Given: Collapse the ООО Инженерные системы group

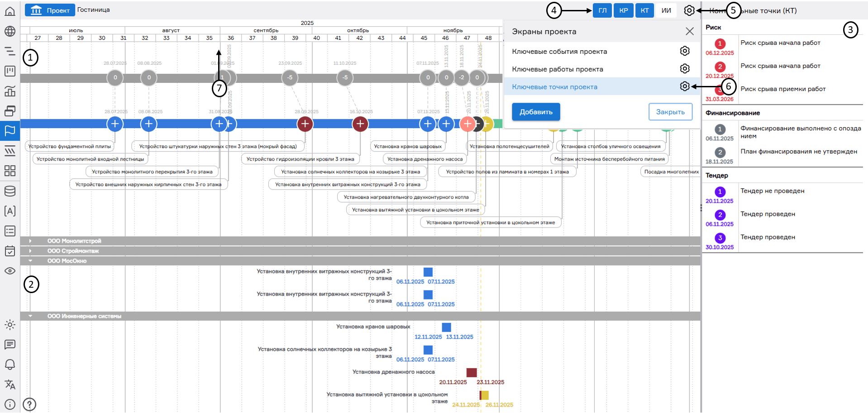Looking at the screenshot, I should (x=30, y=316).
